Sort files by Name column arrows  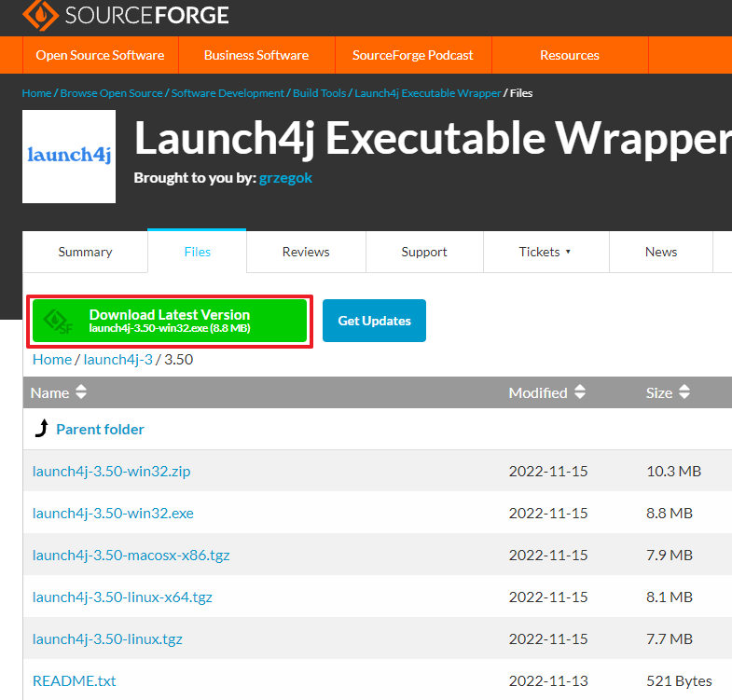tap(81, 392)
